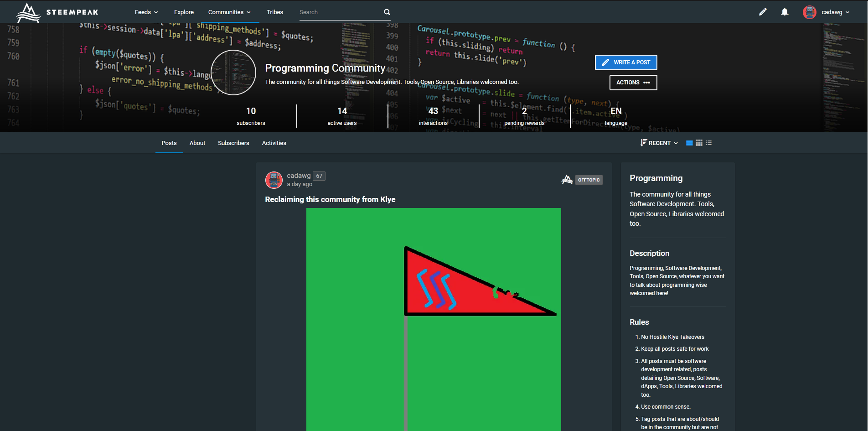Click the search magnifier icon
Image resolution: width=868 pixels, height=431 pixels.
coord(387,12)
